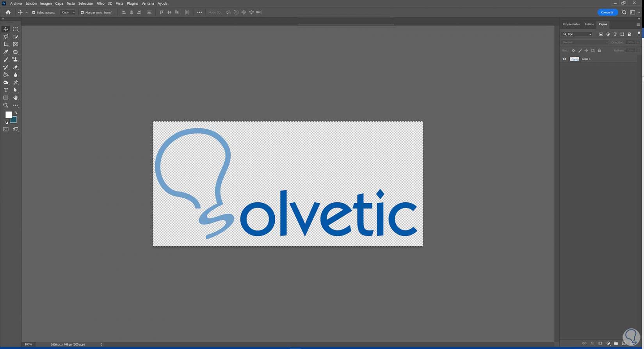The width and height of the screenshot is (644, 349).
Task: Choose the Brush tool
Action: tap(6, 60)
